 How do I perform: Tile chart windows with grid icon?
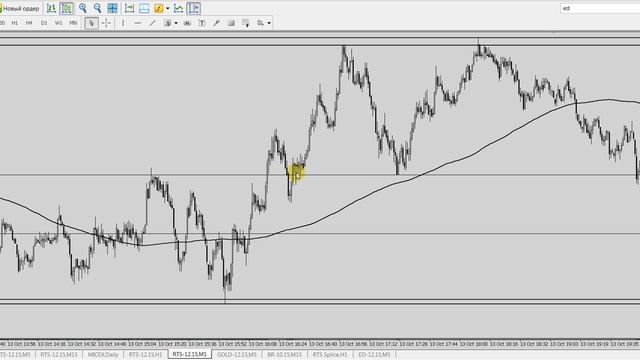(x=112, y=8)
